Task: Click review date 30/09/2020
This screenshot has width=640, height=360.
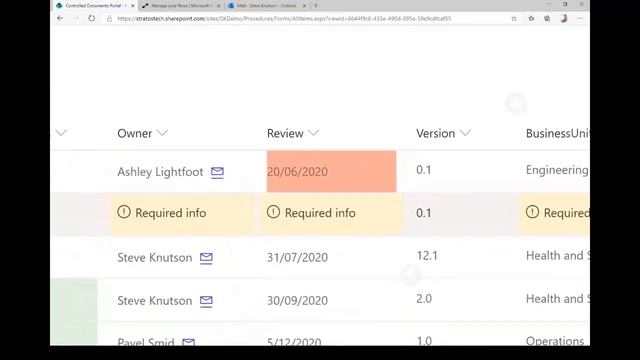Action: (297, 301)
